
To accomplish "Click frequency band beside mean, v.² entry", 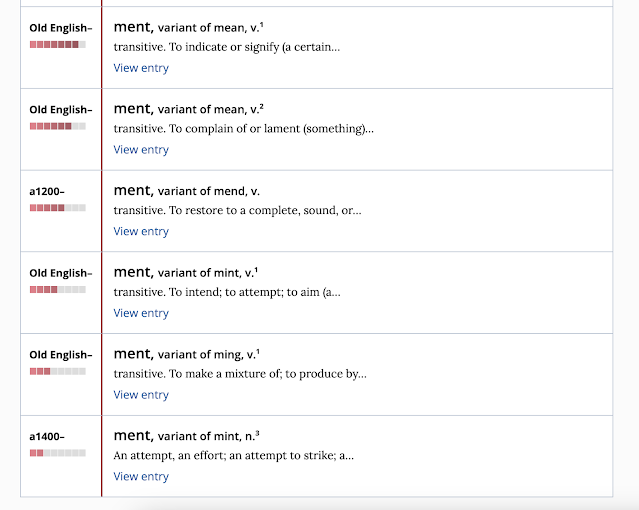I will click(x=57, y=126).
